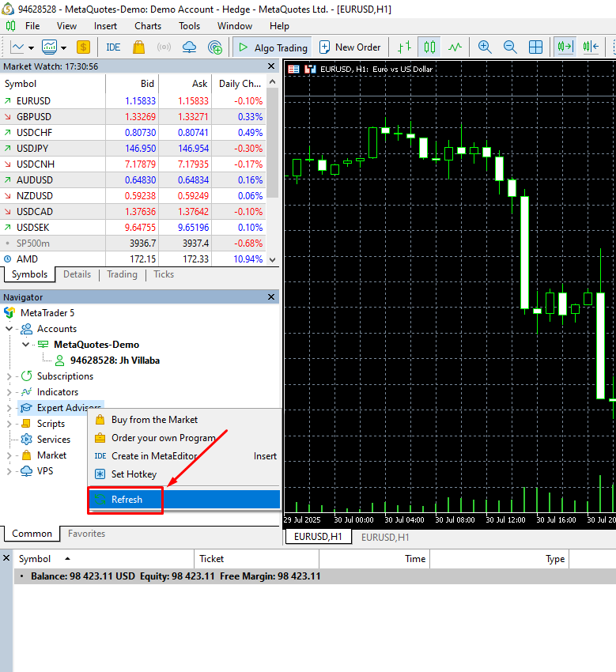Collapse the Accounts tree node

pos(9,329)
